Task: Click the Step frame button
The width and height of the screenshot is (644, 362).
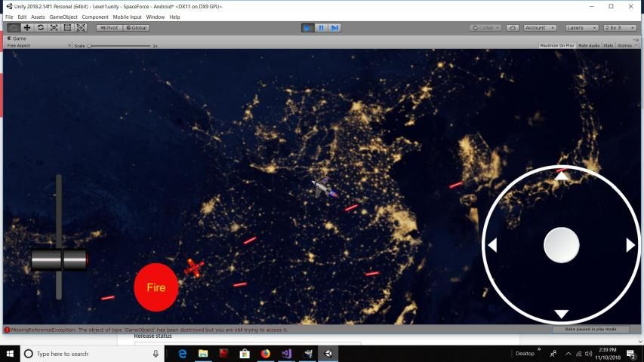Action: (334, 28)
